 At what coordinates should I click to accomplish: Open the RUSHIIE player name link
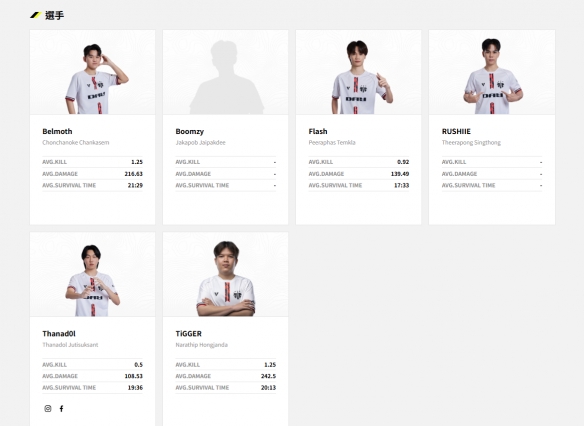(x=456, y=131)
